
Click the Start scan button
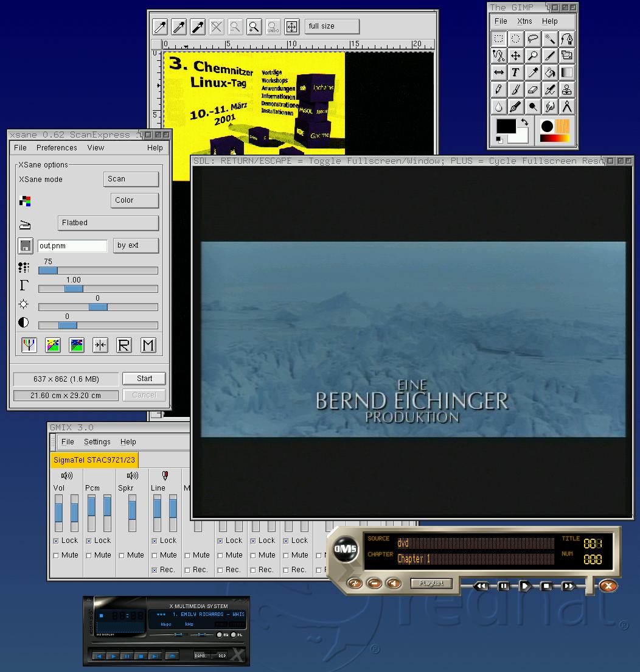[x=144, y=379]
